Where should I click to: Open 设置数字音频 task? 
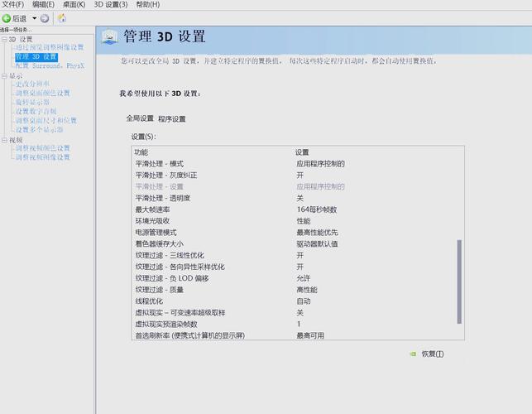(36, 112)
